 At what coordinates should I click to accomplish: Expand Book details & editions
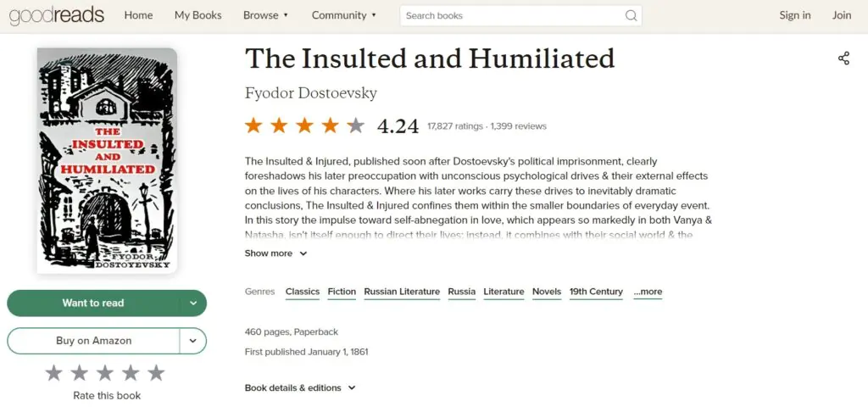click(x=300, y=388)
